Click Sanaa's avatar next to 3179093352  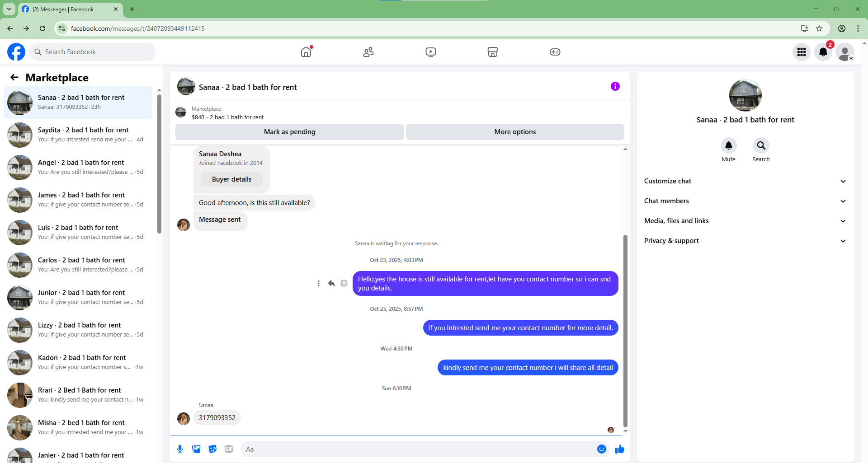tap(184, 419)
